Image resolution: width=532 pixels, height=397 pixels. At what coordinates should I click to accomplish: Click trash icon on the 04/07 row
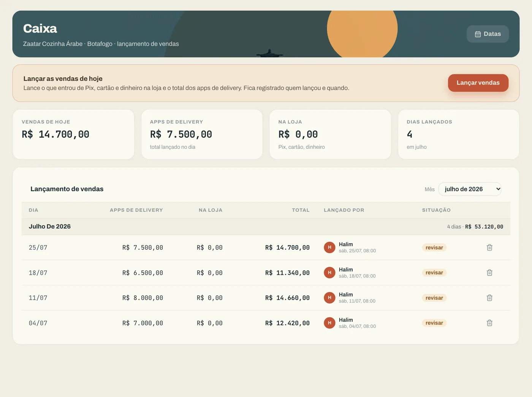[489, 323]
